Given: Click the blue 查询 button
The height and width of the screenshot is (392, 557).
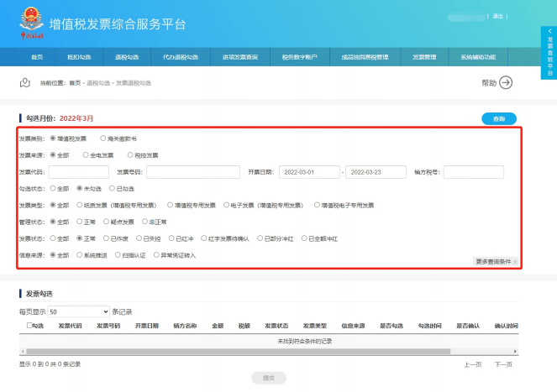Looking at the screenshot, I should pos(499,119).
